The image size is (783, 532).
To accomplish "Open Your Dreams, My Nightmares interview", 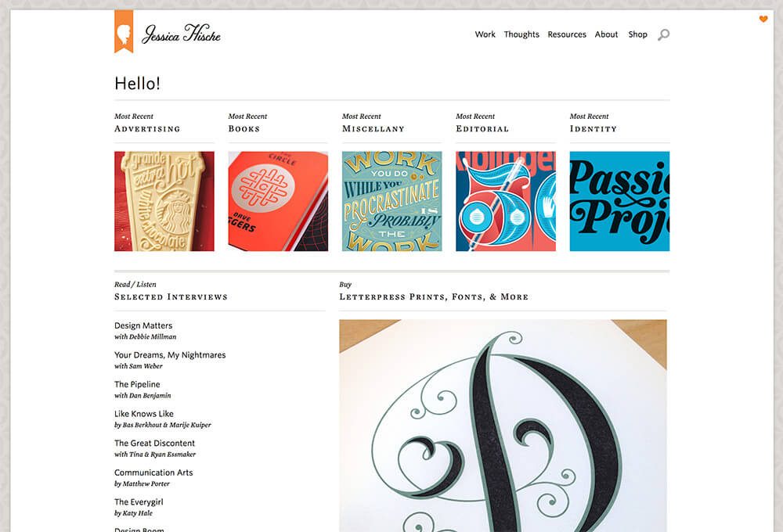I will pos(170,355).
